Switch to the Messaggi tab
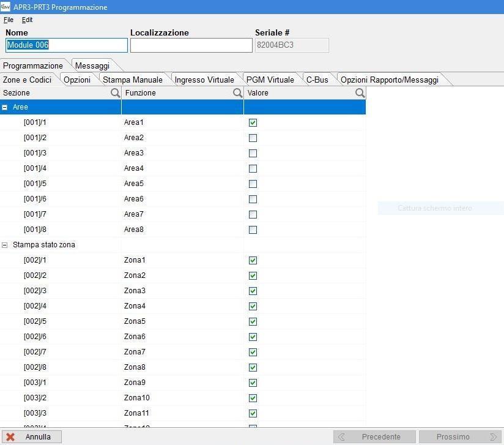 point(92,65)
